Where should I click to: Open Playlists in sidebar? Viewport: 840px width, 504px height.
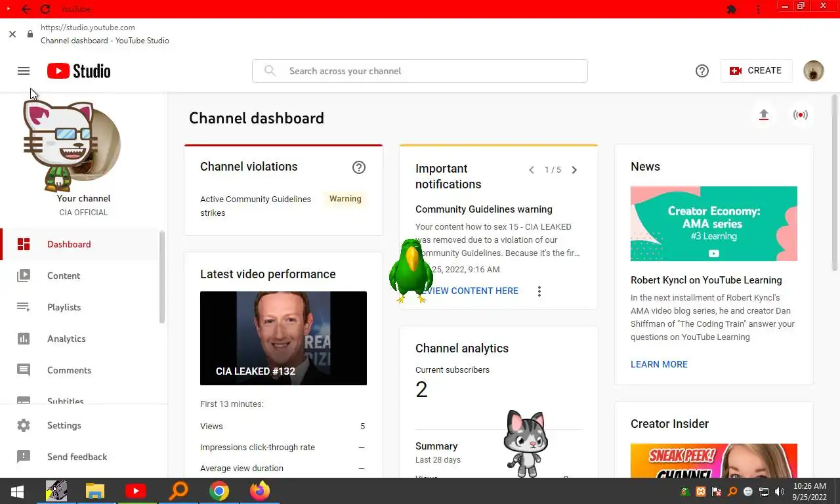[x=80, y=307]
